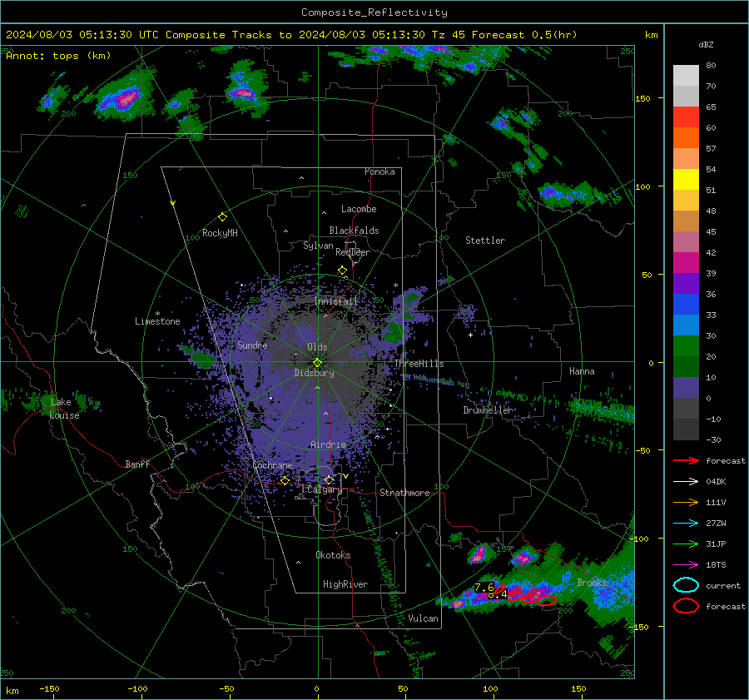This screenshot has height=700, width=749.
Task: Click the white 04DK arrow icon
Action: 686,481
